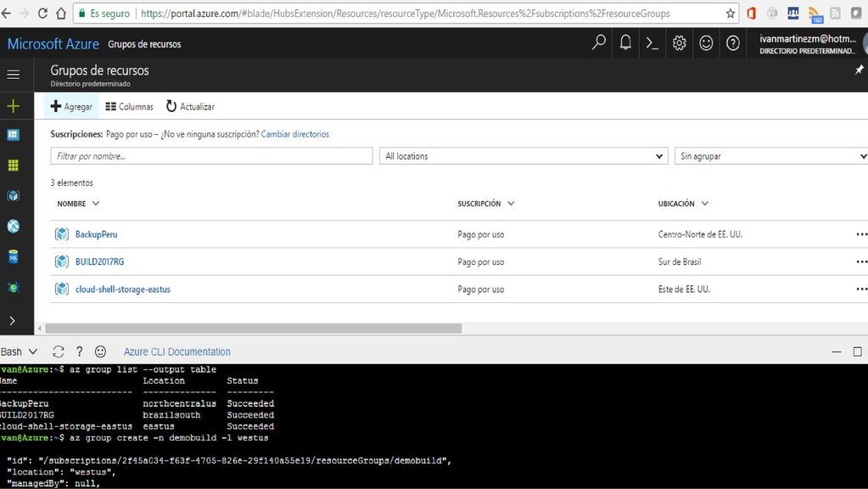Click Pago por uso in BackupPeru row
This screenshot has width=868, height=489.
click(480, 234)
